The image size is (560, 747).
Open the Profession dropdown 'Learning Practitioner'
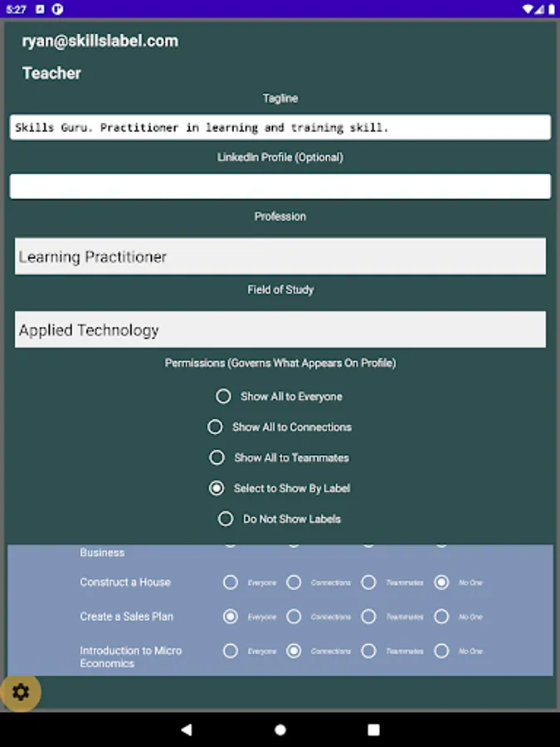click(x=280, y=256)
